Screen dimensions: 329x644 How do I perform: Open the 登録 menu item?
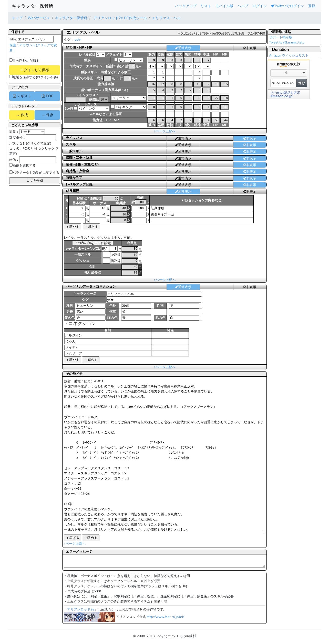312,6
